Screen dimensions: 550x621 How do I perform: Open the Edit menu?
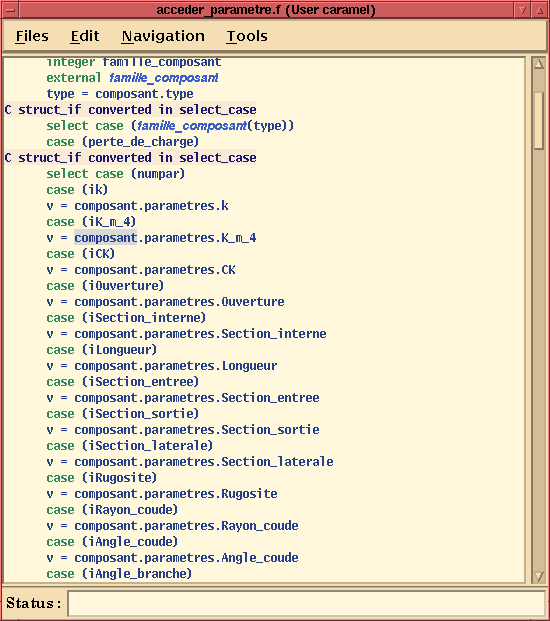tap(85, 36)
